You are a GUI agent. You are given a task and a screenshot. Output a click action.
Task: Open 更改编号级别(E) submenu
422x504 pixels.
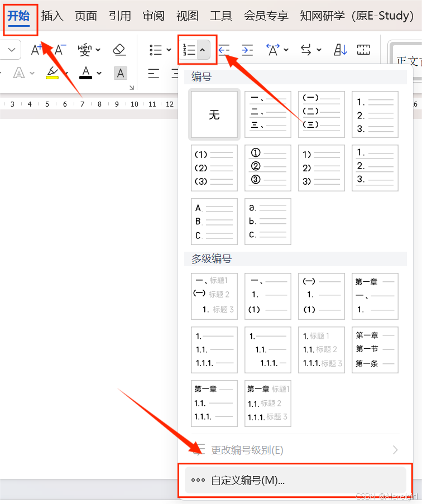(x=296, y=450)
